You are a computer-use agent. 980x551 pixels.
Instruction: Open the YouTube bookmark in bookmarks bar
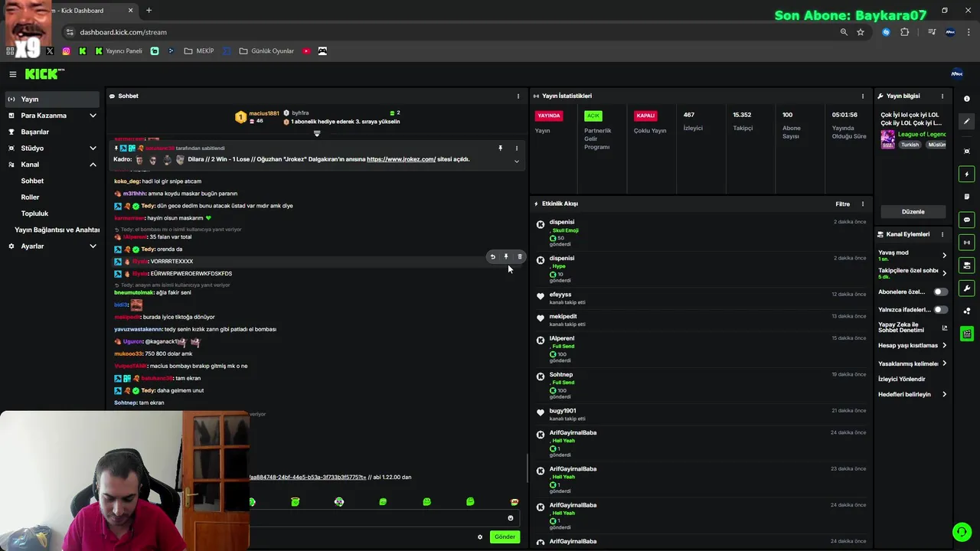click(306, 51)
